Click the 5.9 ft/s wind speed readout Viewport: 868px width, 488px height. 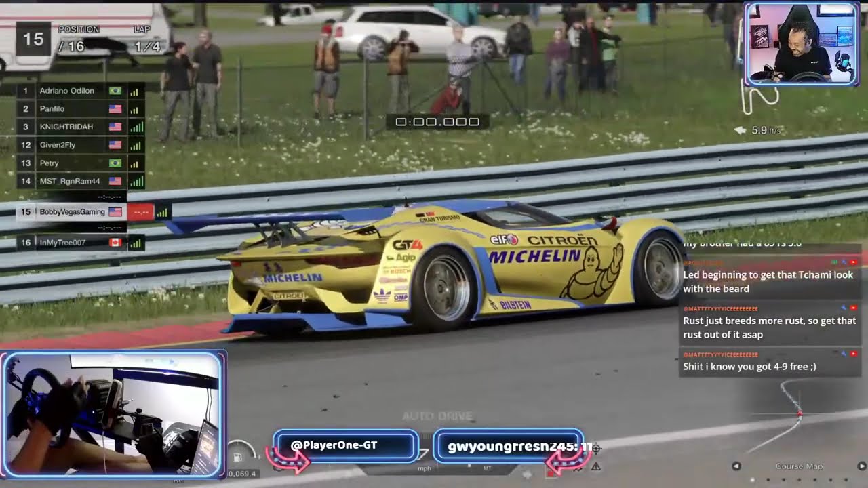coord(766,130)
